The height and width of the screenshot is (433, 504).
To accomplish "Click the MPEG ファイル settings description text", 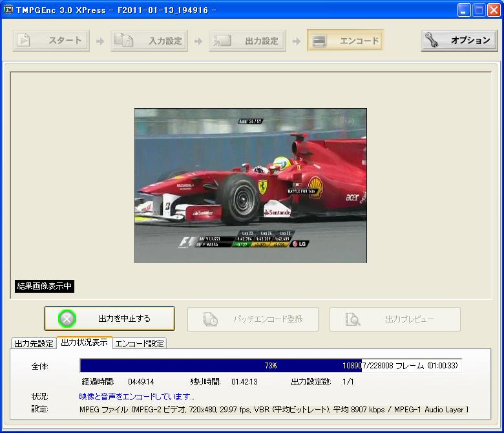I will coord(273,409).
